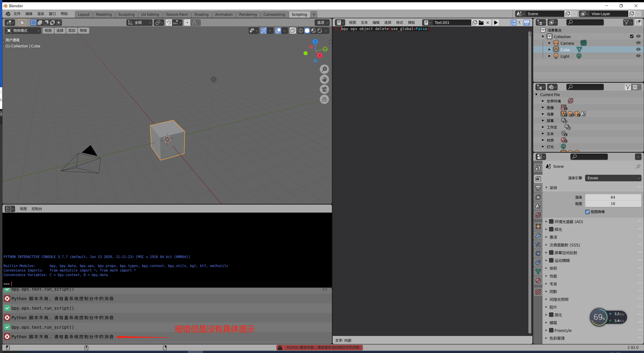Toggle line numbers in the text editor
The height and width of the screenshot is (353, 644).
click(x=514, y=23)
